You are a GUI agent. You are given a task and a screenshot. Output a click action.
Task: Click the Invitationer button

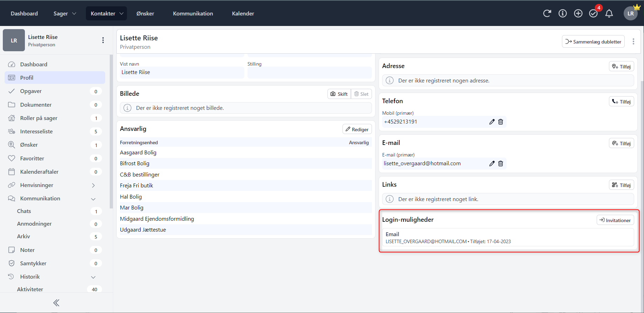[615, 220]
